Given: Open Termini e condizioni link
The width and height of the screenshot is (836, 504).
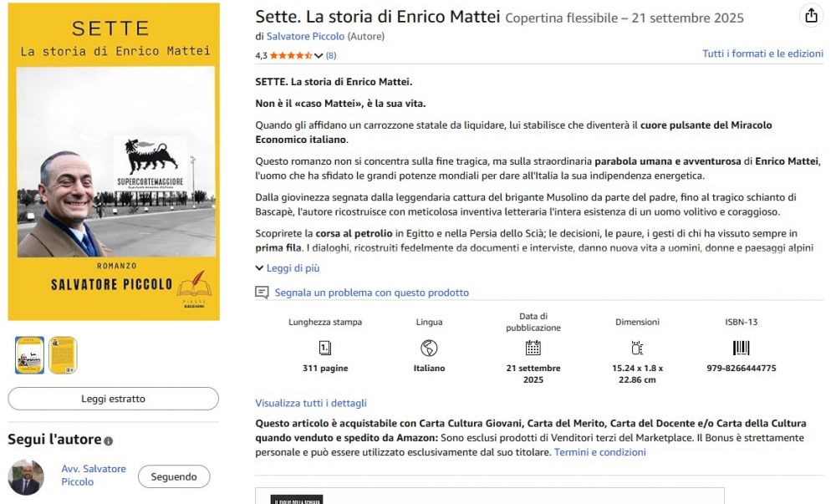Looking at the screenshot, I should click(599, 452).
